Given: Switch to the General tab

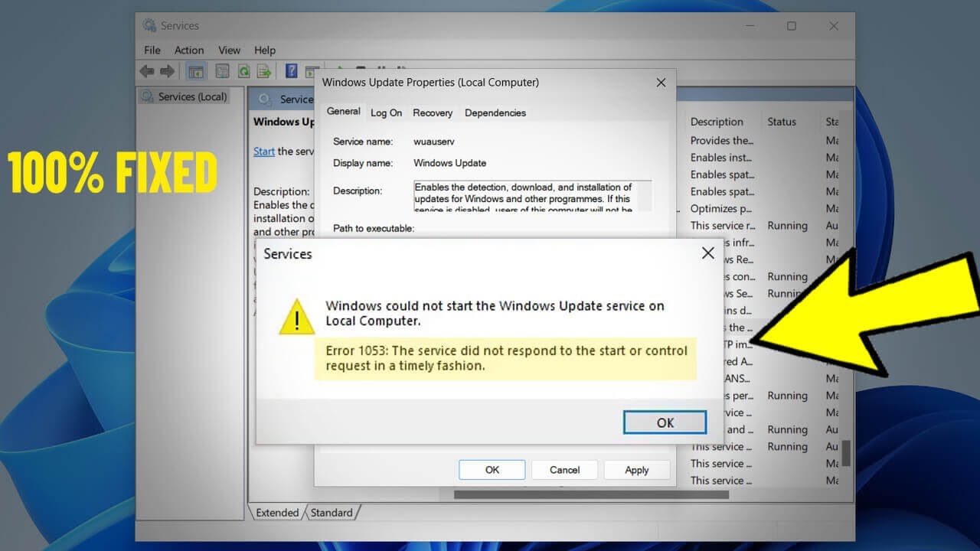Looking at the screenshot, I should click(344, 112).
